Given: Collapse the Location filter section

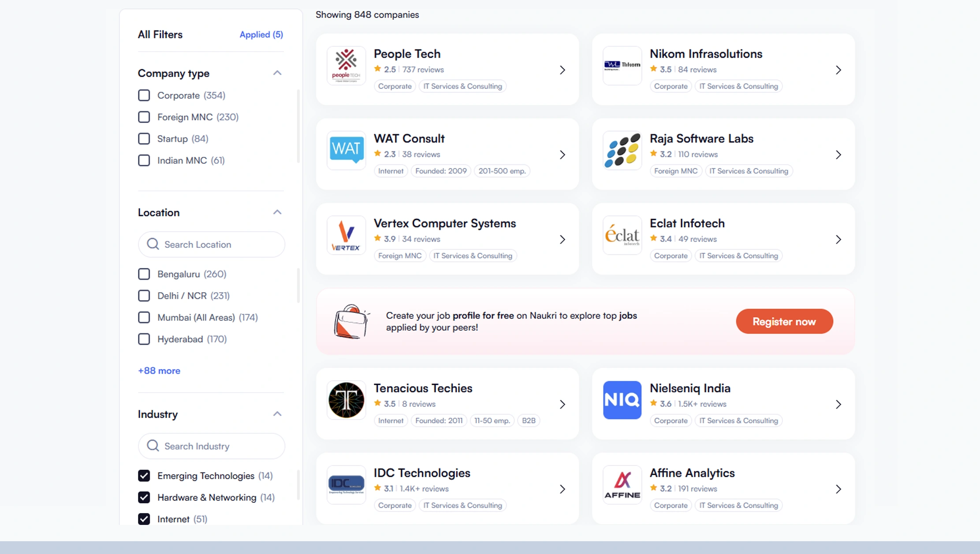Looking at the screenshot, I should pyautogui.click(x=277, y=212).
